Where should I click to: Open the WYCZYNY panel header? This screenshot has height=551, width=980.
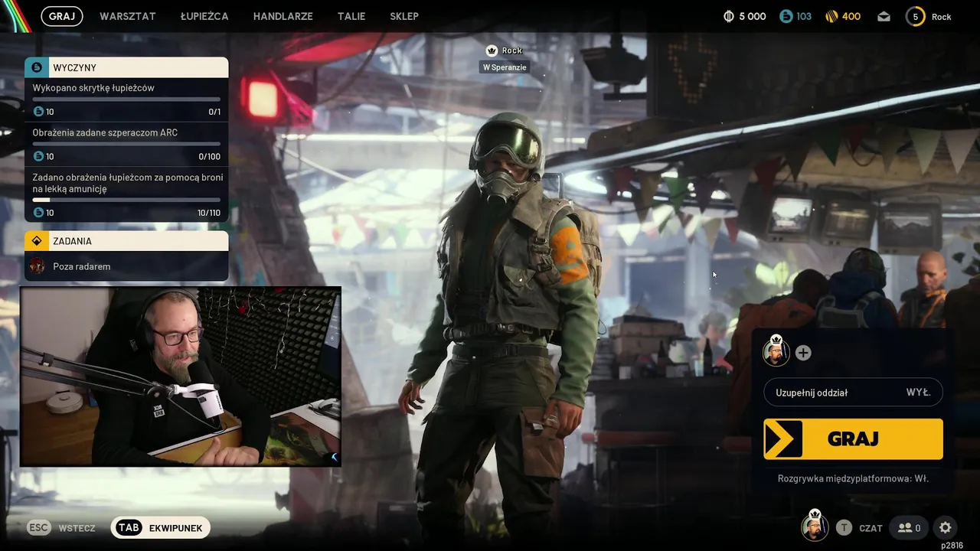[x=126, y=67]
